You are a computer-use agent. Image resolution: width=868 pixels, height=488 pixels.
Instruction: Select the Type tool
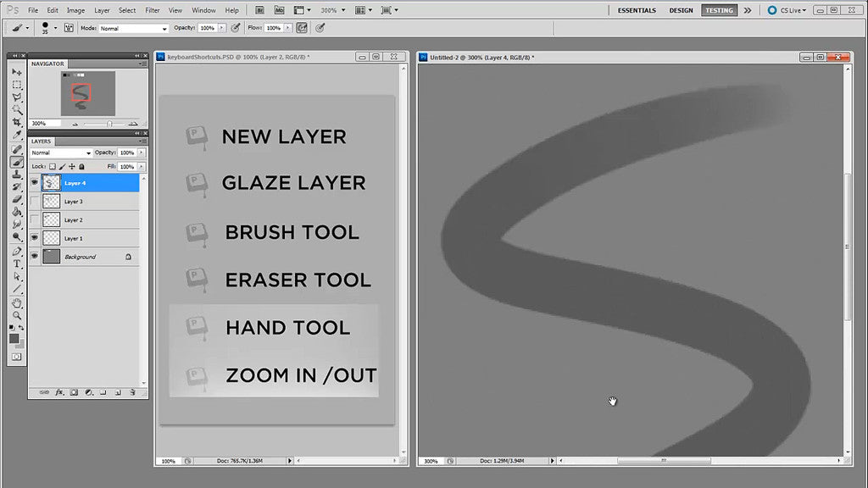pos(17,264)
